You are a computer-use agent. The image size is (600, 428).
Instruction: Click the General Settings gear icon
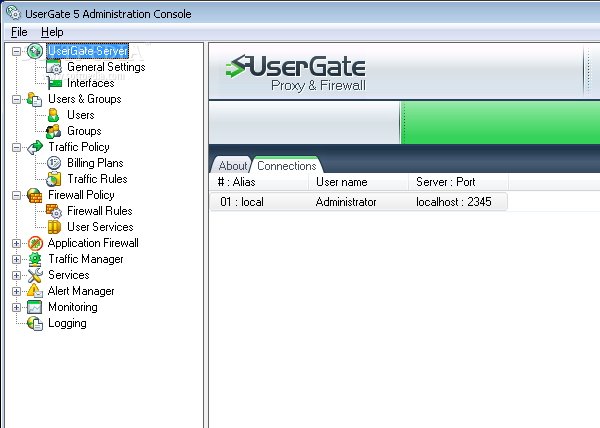tap(54, 67)
